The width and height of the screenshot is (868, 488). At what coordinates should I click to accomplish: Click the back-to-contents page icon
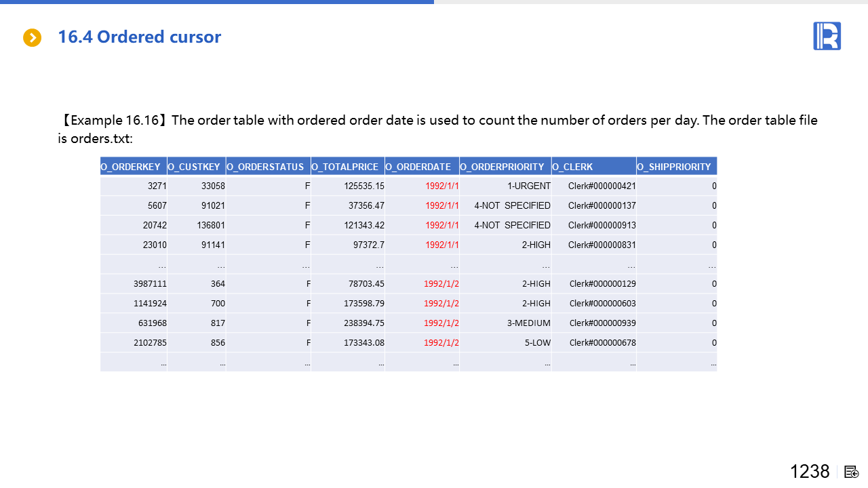click(x=852, y=472)
